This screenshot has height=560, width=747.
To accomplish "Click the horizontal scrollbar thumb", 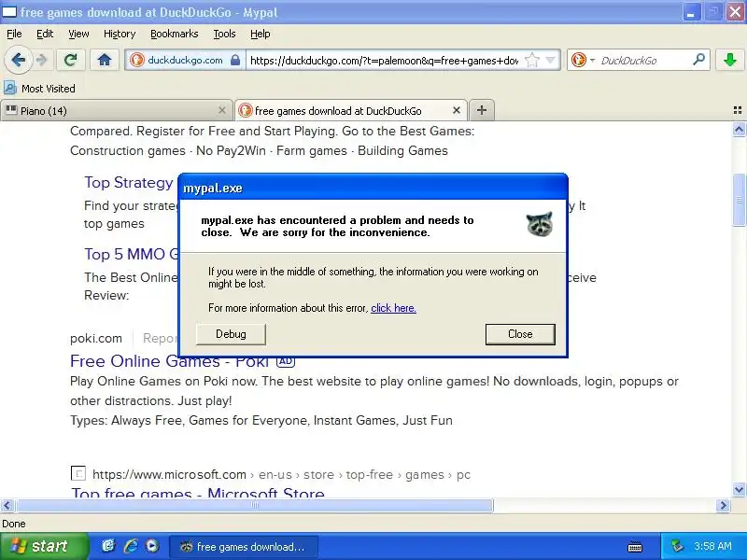I will tap(254, 505).
